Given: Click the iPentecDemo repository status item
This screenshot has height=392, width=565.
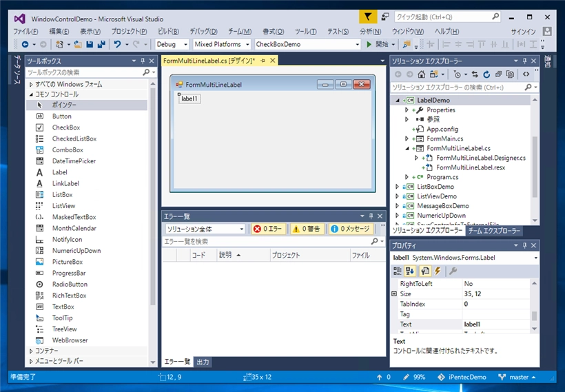Looking at the screenshot, I should [x=462, y=378].
